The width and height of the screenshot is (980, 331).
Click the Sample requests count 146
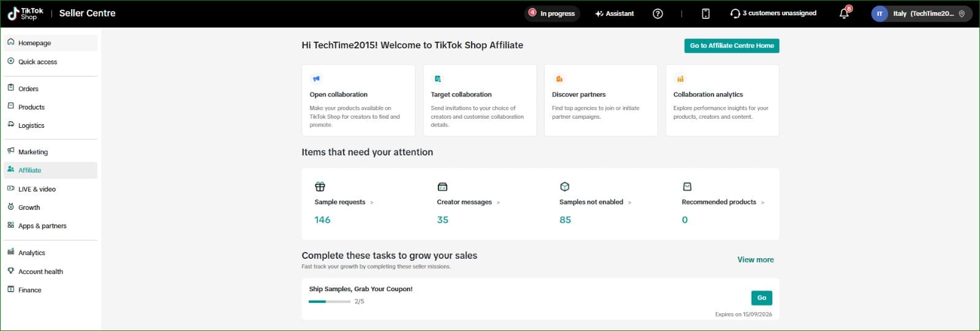coord(322,220)
